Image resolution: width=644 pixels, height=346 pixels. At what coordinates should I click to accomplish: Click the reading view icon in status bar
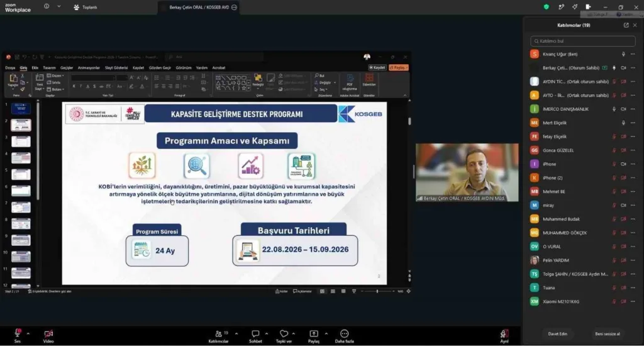[x=343, y=291]
